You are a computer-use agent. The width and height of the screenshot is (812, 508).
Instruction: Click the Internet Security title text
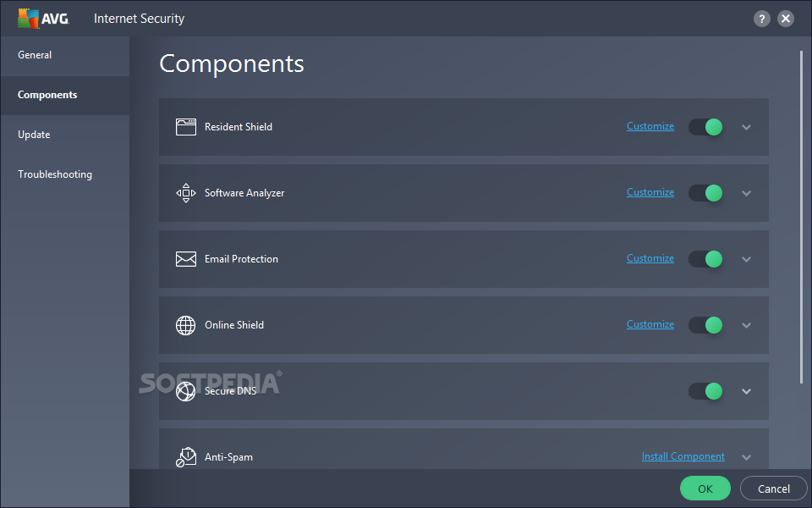point(139,19)
